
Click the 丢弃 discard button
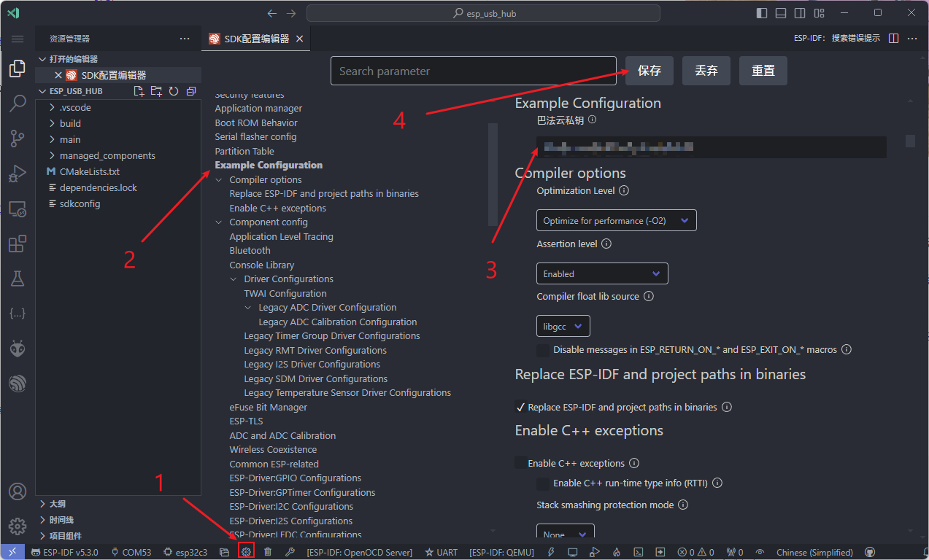point(706,71)
